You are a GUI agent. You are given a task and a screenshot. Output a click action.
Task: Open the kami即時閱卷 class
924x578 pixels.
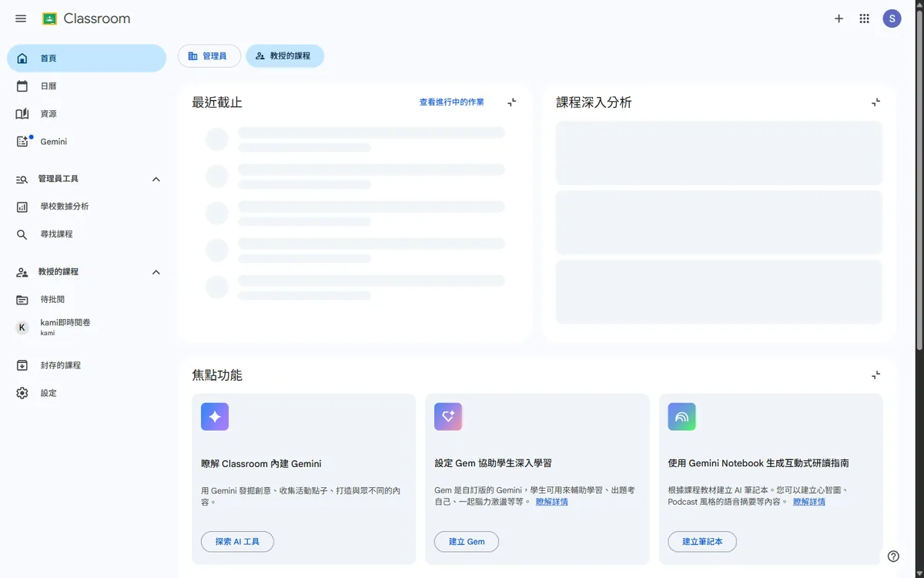coord(86,328)
